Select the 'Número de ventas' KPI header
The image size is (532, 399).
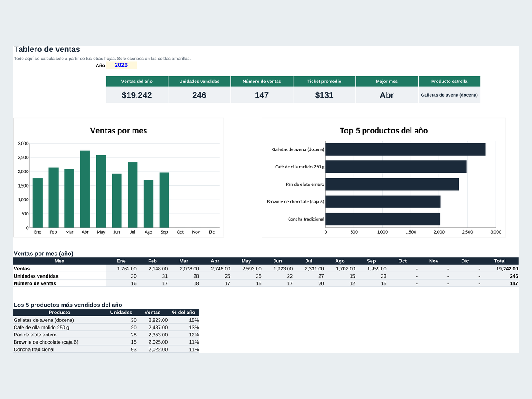(262, 82)
